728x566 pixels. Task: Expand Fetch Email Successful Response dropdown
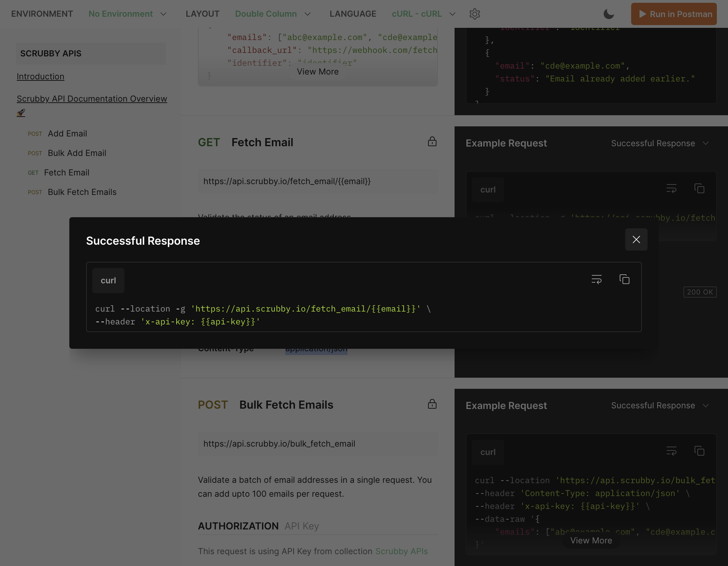(x=660, y=143)
